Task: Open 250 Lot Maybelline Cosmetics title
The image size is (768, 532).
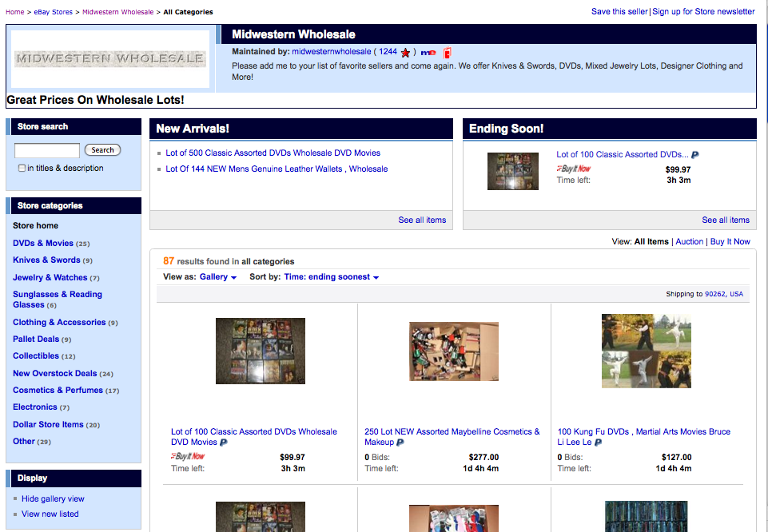Action: [452, 437]
